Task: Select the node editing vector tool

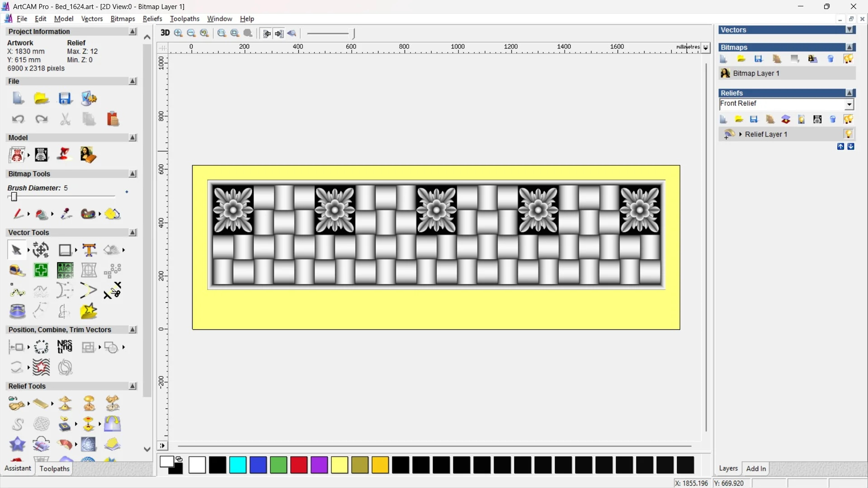Action: 17,291
